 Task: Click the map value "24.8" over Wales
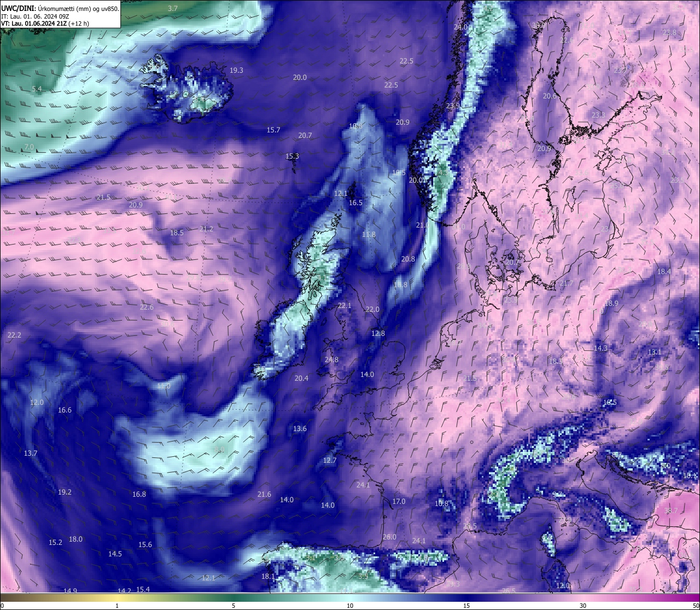click(331, 359)
